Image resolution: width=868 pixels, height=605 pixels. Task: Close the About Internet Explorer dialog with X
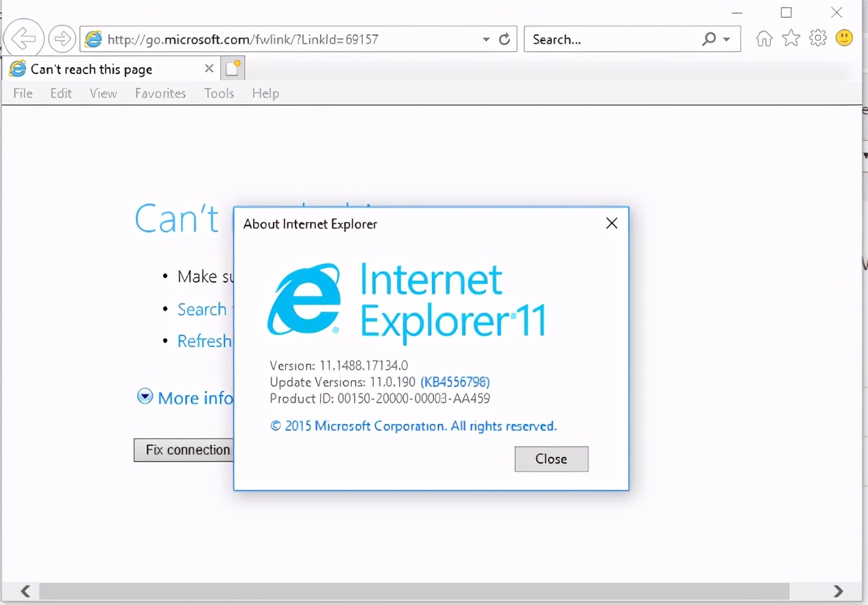coord(612,223)
